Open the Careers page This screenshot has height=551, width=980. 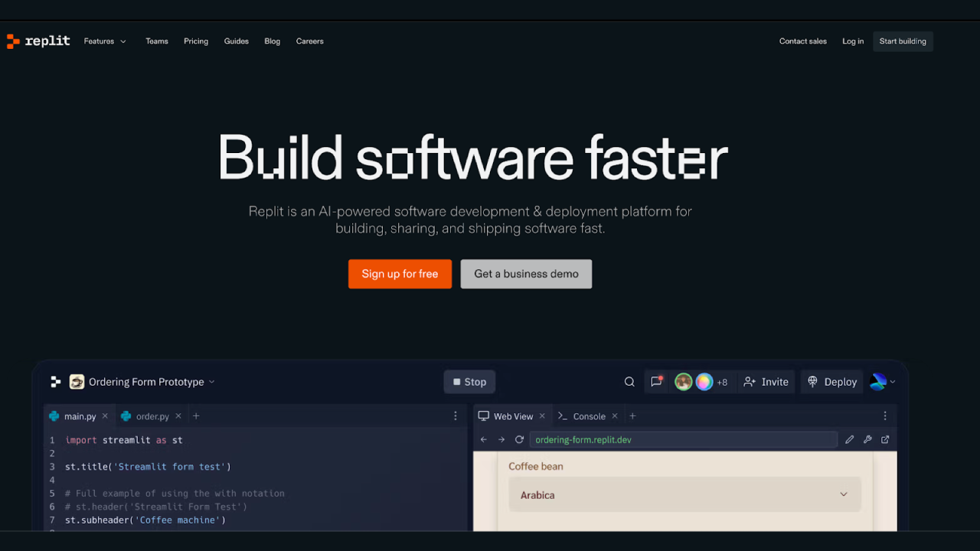click(x=310, y=41)
